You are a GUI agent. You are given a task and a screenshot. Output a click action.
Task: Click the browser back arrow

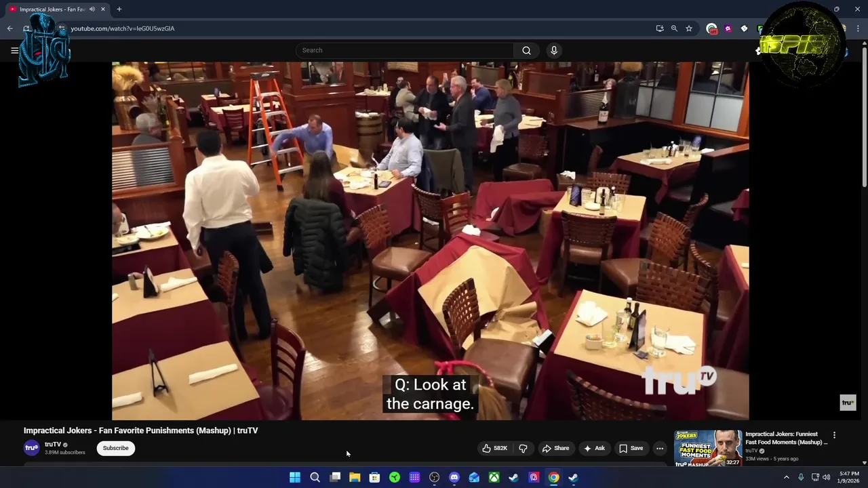(x=9, y=28)
